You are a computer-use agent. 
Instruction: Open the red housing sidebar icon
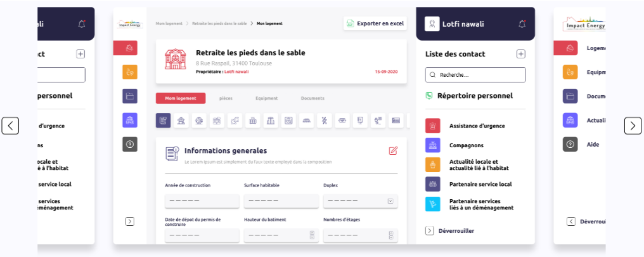(x=130, y=48)
